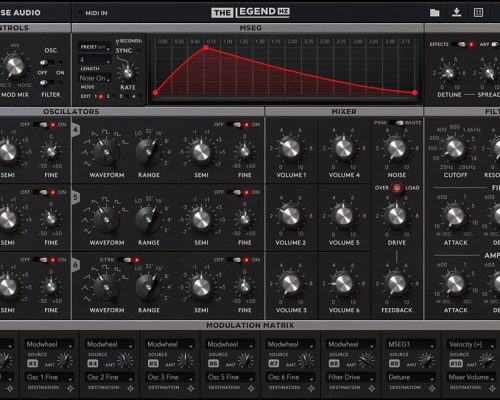
Task: Click the Noise level knob
Action: 397,148
